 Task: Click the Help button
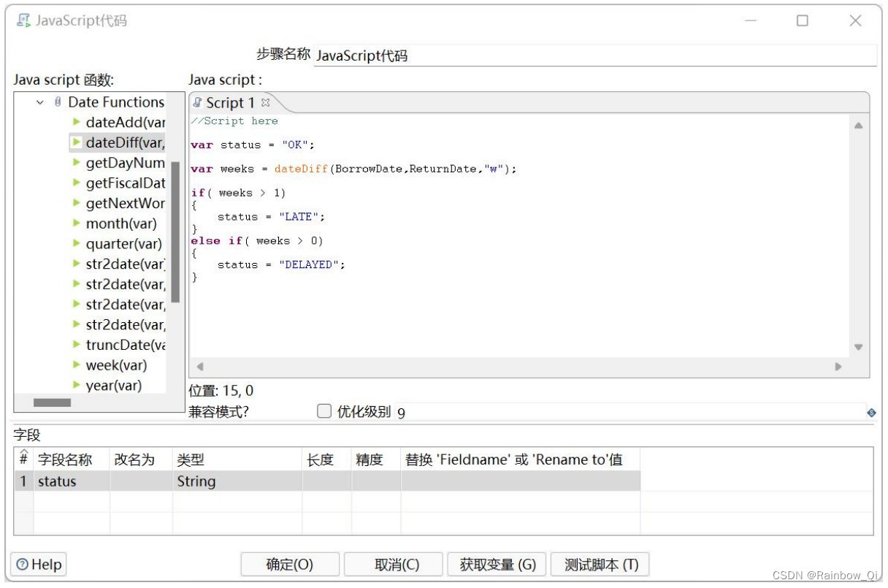39,565
